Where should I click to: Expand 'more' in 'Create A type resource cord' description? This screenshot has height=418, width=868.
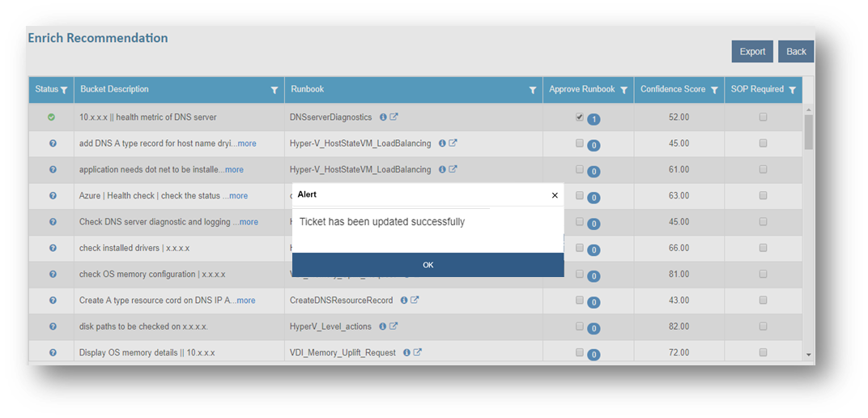pos(246,300)
